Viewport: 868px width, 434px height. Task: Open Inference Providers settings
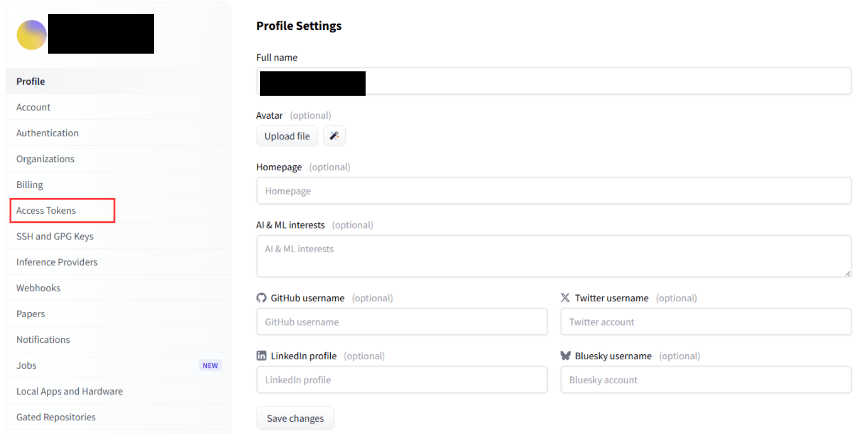point(57,262)
